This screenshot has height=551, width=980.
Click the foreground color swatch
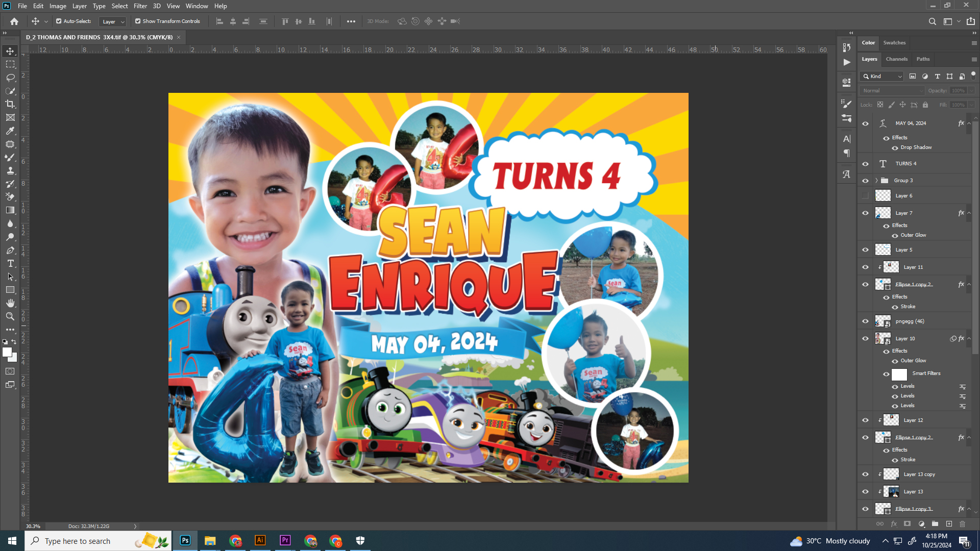click(x=7, y=352)
